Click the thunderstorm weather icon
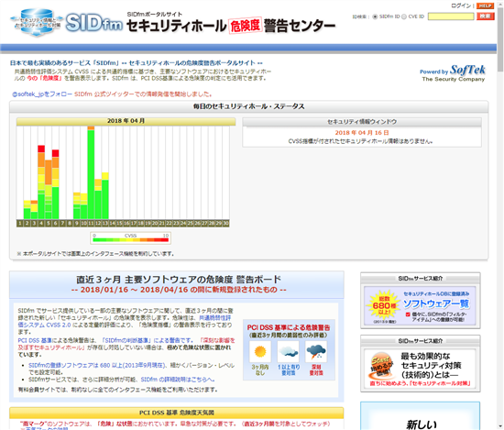 (x=316, y=351)
